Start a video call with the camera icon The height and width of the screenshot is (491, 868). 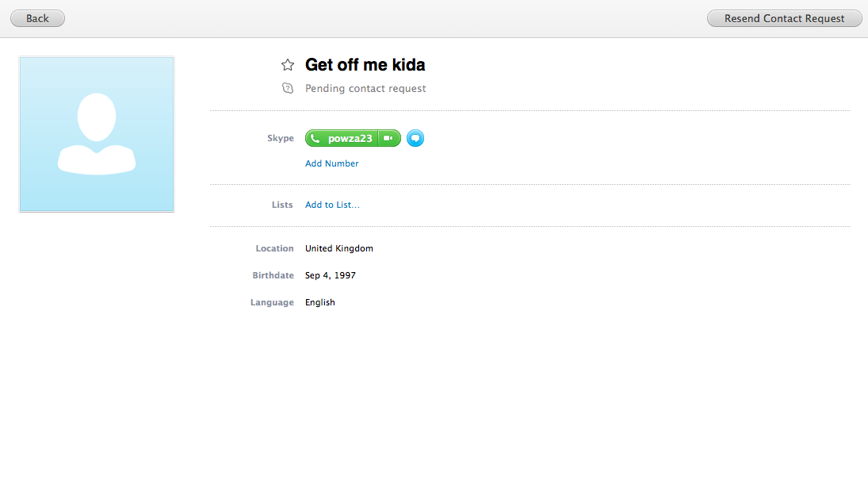pyautogui.click(x=388, y=138)
